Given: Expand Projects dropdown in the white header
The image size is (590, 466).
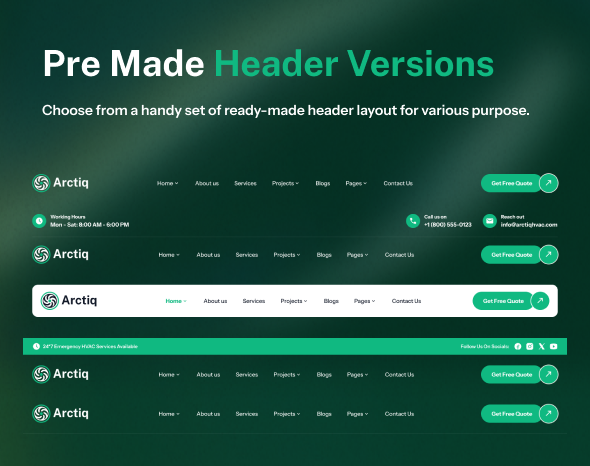Looking at the screenshot, I should [x=293, y=301].
